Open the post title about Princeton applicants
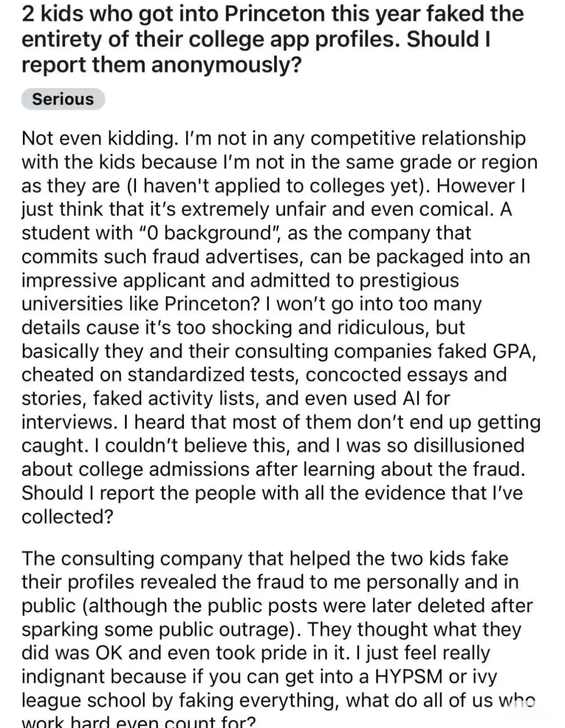The height and width of the screenshot is (728, 565). coord(273,39)
